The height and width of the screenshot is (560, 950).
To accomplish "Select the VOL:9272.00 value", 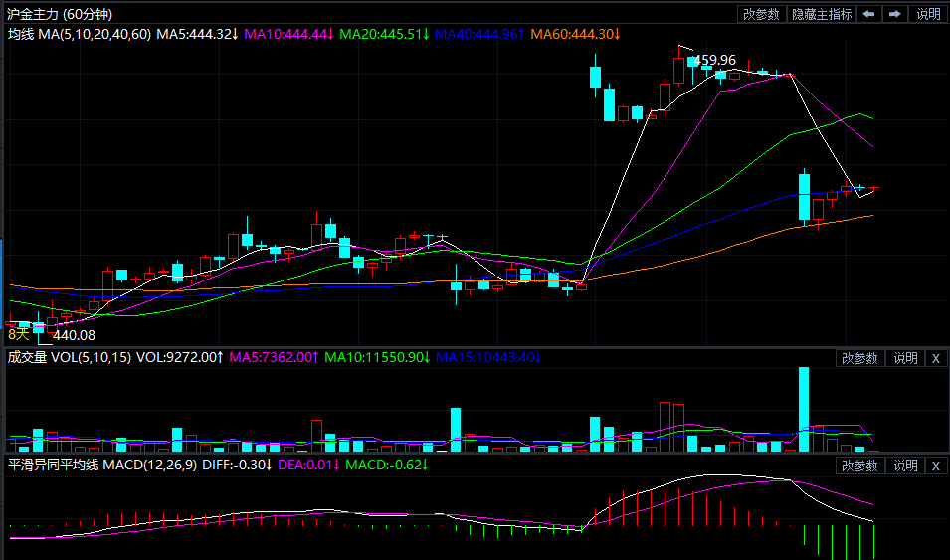I will [x=180, y=357].
